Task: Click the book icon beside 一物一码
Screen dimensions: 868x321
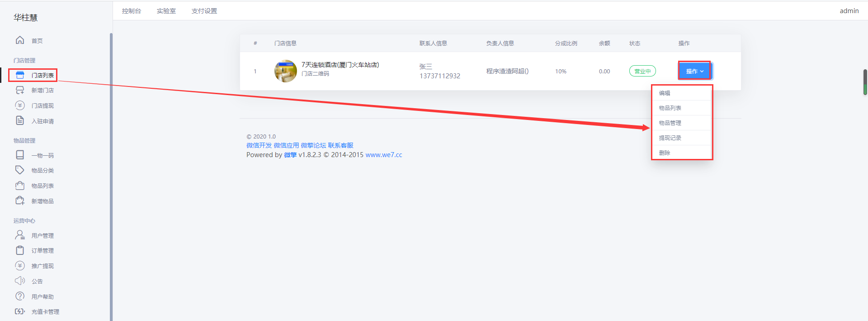Action: pyautogui.click(x=20, y=155)
